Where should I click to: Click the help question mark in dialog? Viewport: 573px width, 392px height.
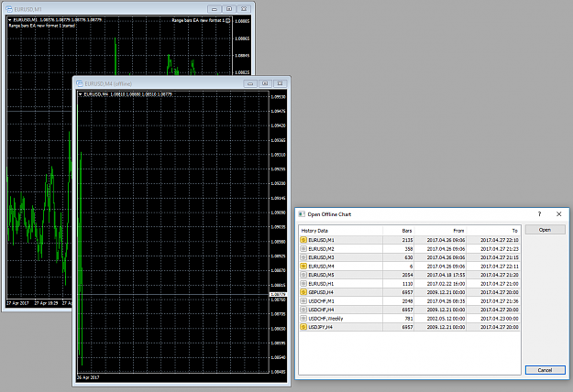(539, 214)
